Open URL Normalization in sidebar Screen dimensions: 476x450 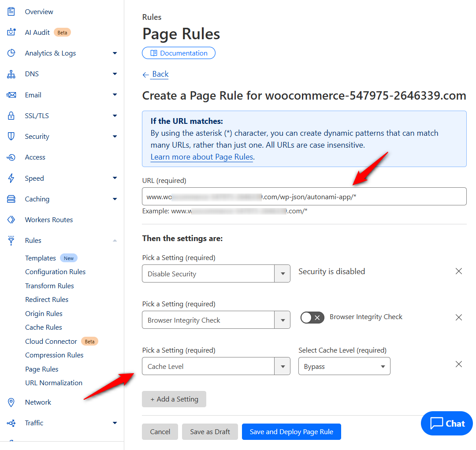click(x=54, y=383)
